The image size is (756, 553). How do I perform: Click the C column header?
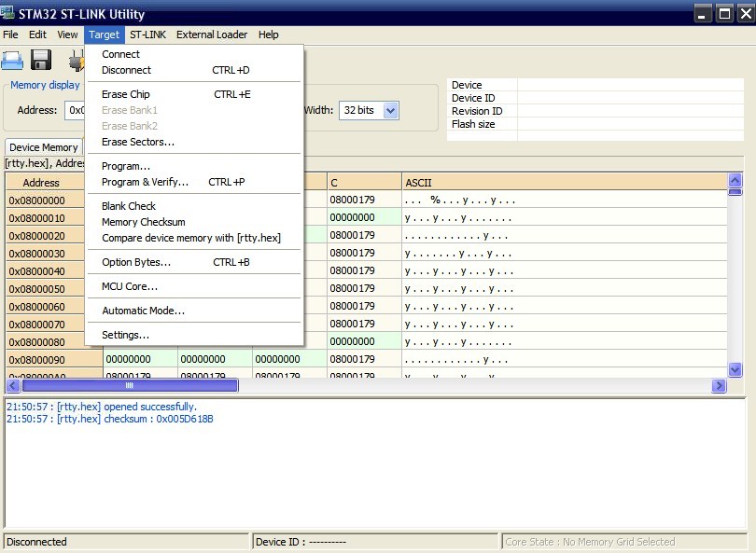click(365, 183)
